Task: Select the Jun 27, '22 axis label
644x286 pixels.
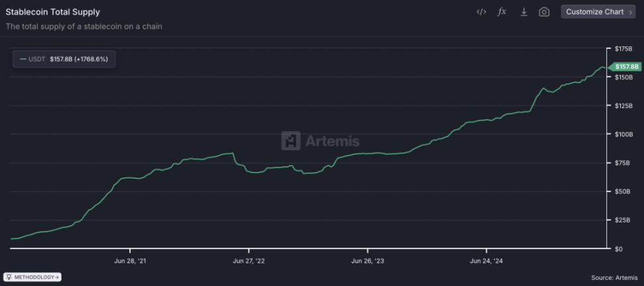Action: [249, 261]
